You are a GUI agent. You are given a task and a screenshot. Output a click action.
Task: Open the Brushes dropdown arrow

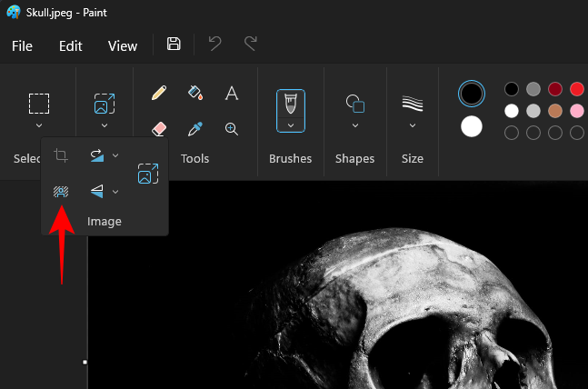tap(291, 125)
